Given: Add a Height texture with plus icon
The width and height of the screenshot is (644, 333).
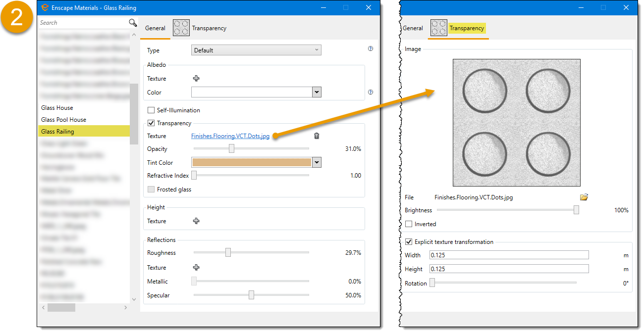Looking at the screenshot, I should point(196,221).
